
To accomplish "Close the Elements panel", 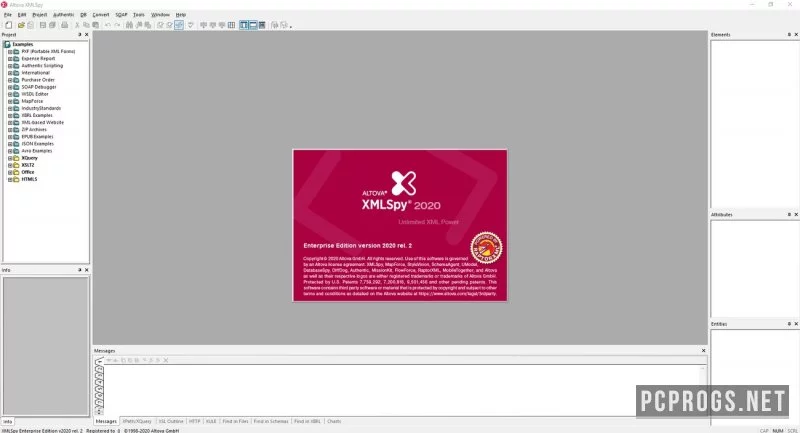I will point(796,35).
